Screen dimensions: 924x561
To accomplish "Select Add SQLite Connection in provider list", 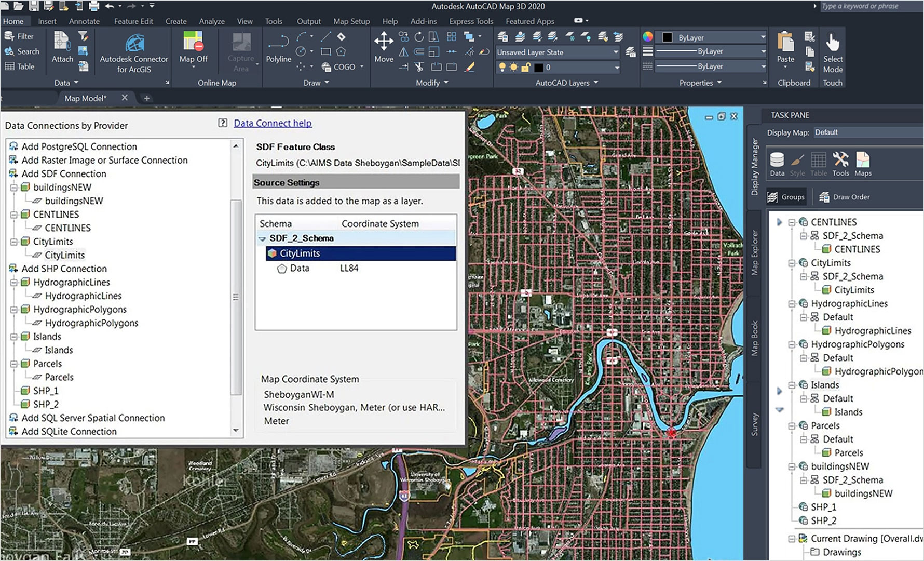I will pyautogui.click(x=69, y=431).
